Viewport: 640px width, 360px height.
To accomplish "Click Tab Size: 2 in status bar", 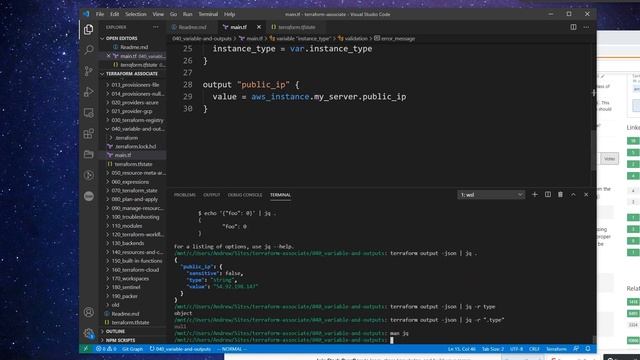I will [x=493, y=349].
